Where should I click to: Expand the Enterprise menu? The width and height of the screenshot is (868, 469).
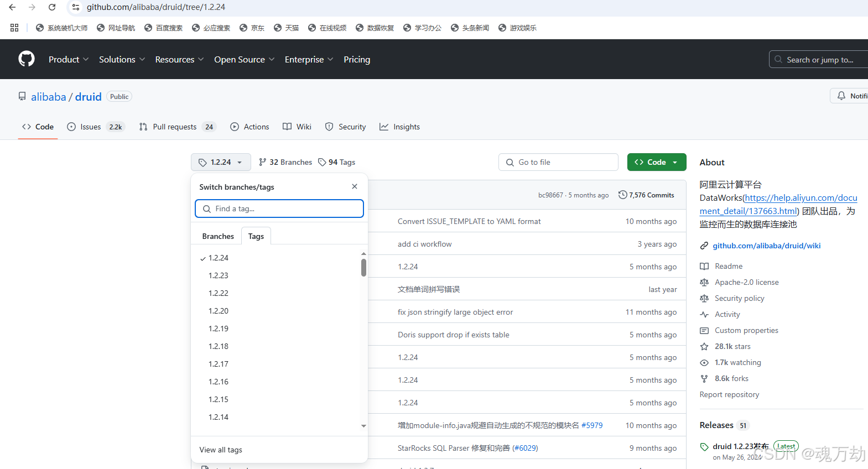coord(309,59)
